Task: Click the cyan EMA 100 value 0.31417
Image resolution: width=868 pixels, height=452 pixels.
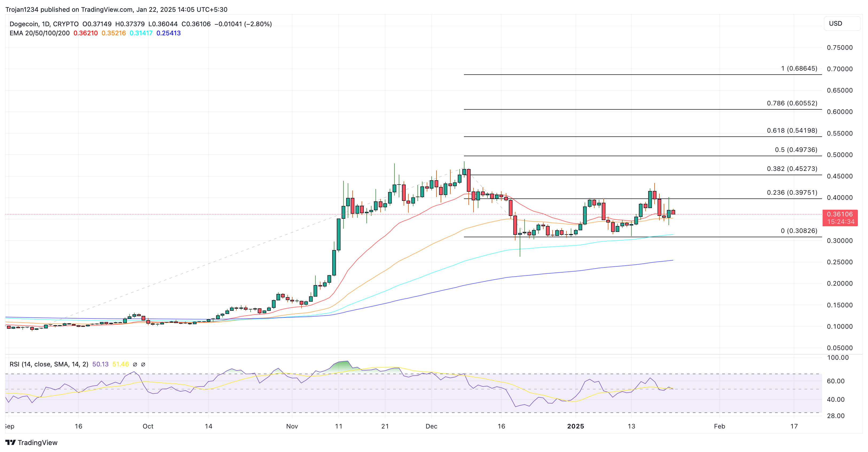Action: (141, 33)
